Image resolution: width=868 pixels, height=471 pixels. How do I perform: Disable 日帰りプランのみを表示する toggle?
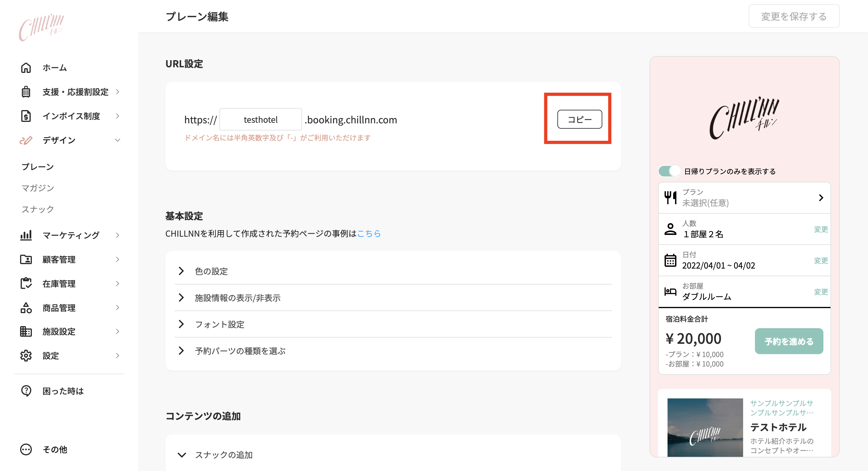670,171
